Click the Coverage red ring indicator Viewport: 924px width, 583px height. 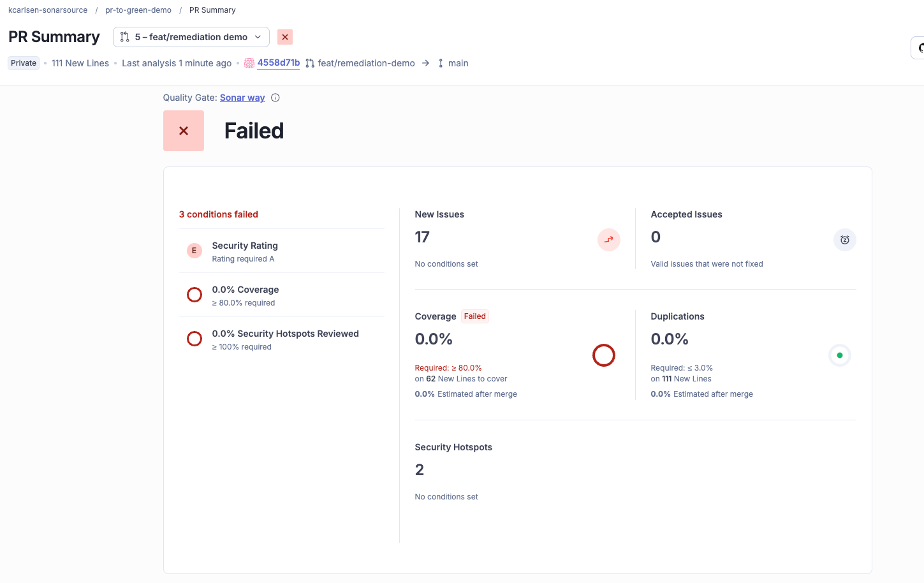(603, 355)
